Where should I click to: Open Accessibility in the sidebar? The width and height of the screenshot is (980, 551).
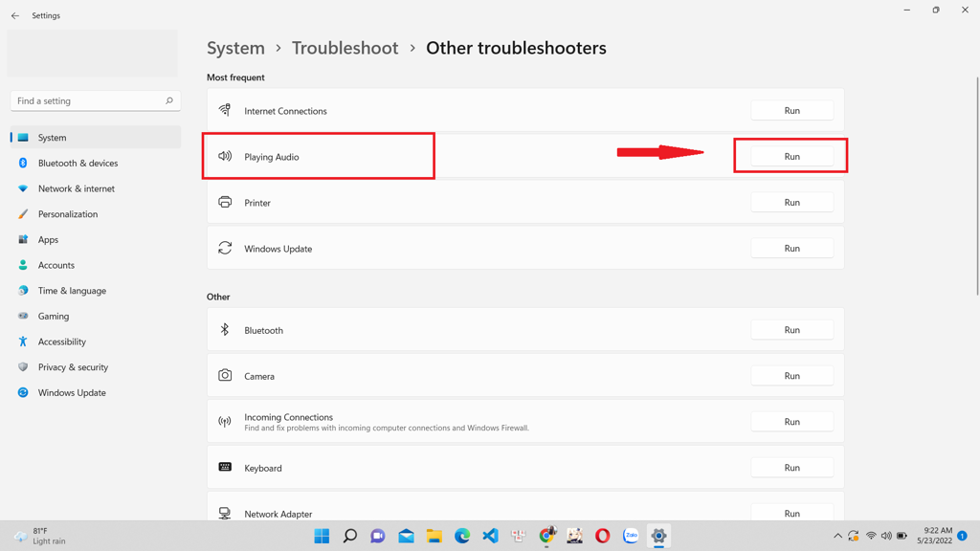[x=96, y=342]
